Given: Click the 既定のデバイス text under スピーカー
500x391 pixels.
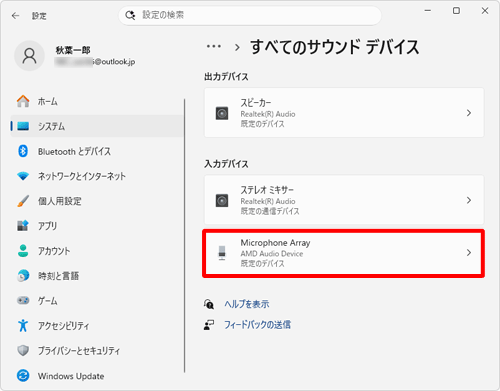Looking at the screenshot, I should 263,124.
